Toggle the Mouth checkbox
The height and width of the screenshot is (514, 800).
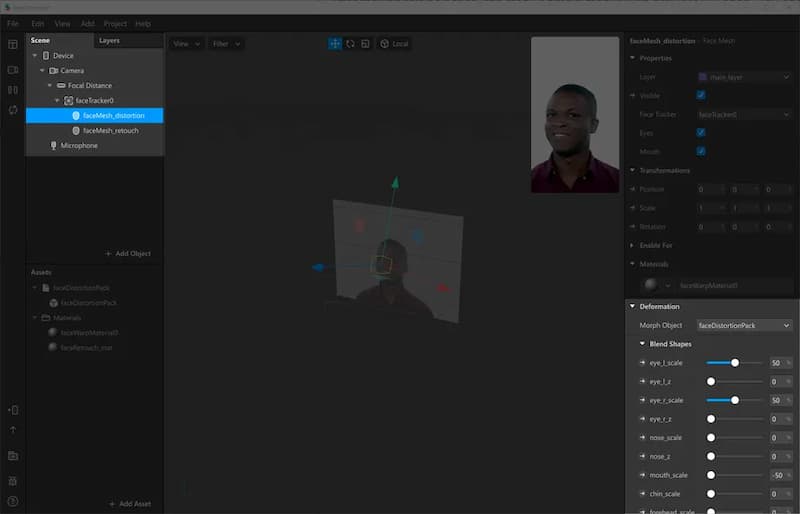701,152
